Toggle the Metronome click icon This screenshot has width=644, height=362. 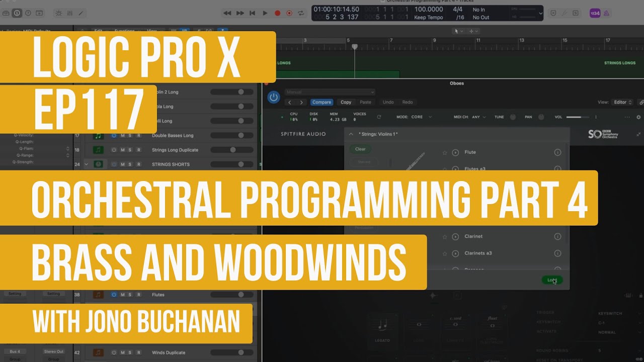606,13
